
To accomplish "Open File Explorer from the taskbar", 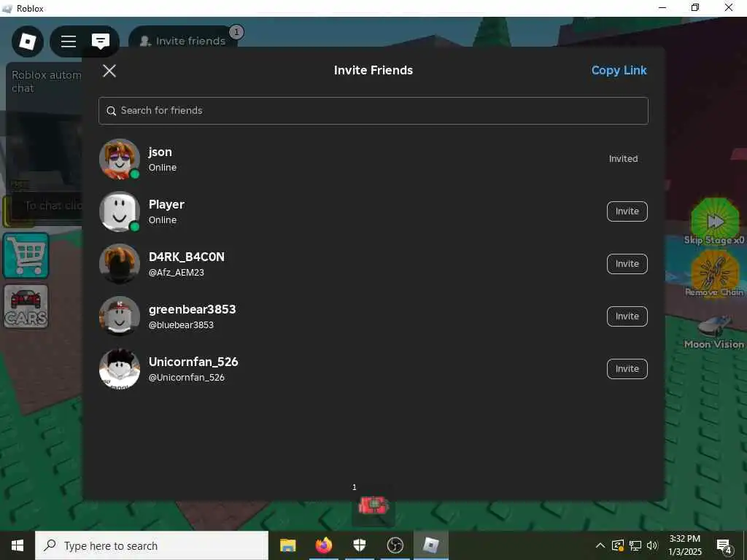I will click(287, 545).
